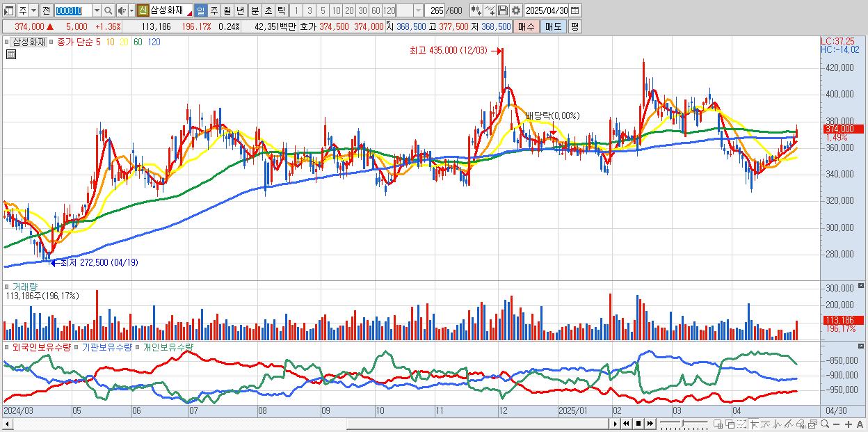868x432 pixels.
Task: Choose the 3 interval button
Action: [x=310, y=11]
